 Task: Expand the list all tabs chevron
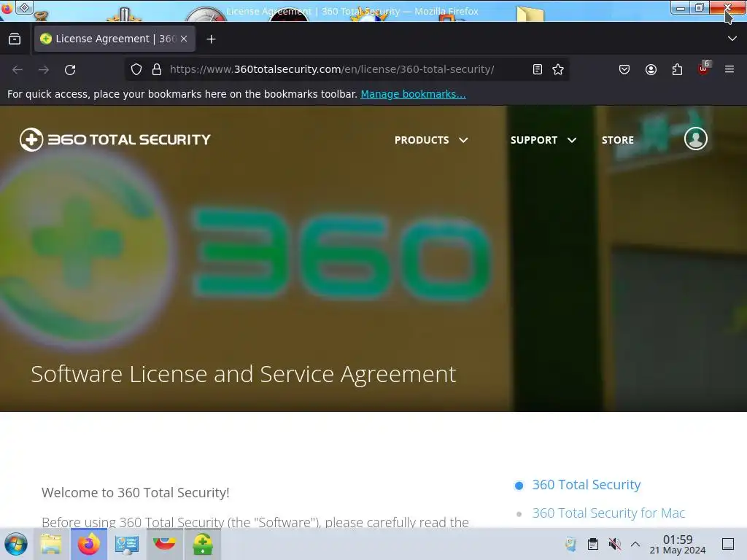pos(732,39)
